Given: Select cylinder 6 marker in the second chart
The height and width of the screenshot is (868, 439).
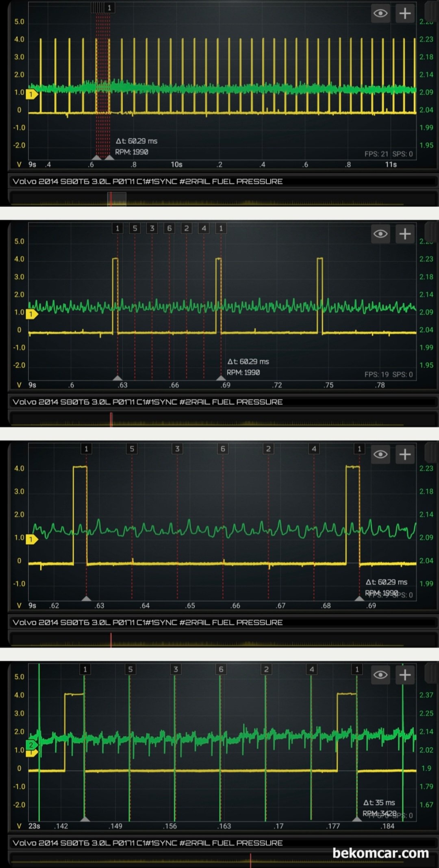Looking at the screenshot, I should (x=170, y=228).
